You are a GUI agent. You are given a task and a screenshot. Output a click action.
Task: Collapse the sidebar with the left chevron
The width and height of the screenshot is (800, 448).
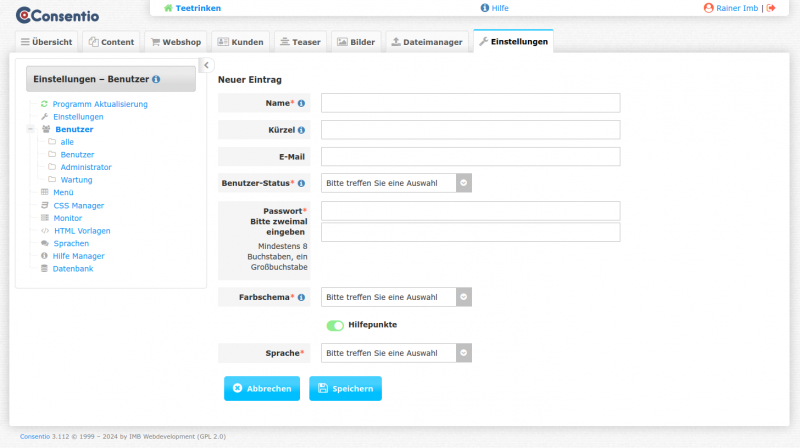[206, 65]
